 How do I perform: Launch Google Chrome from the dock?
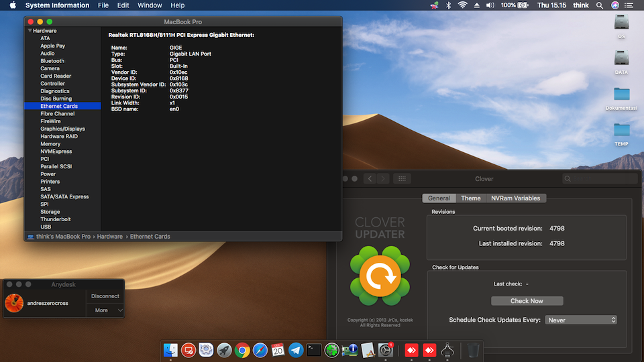[242, 349]
